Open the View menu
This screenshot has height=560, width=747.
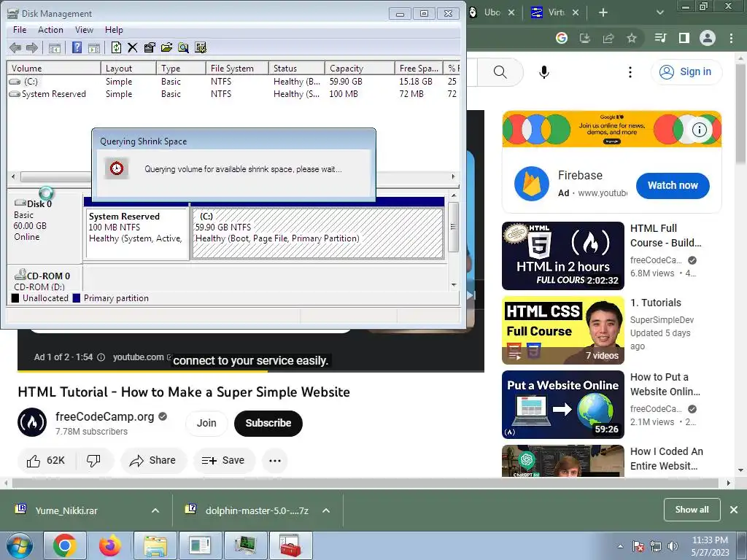[84, 29]
